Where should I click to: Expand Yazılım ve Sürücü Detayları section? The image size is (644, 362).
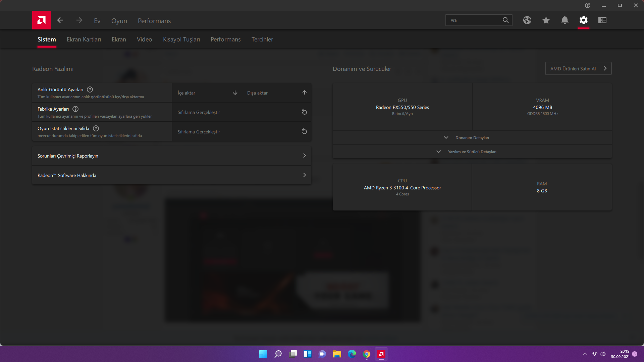coord(472,152)
